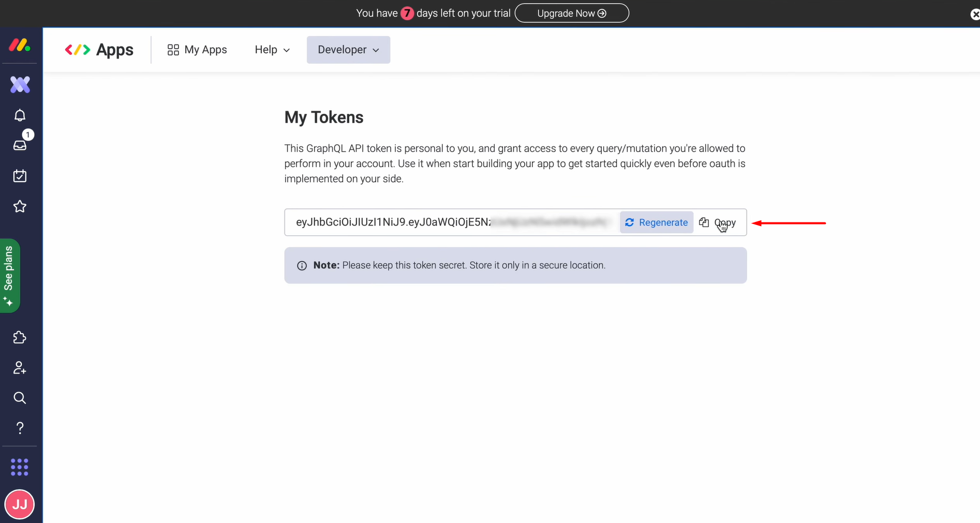The width and height of the screenshot is (980, 523).
Task: Open your JJ profile avatar
Action: [19, 504]
